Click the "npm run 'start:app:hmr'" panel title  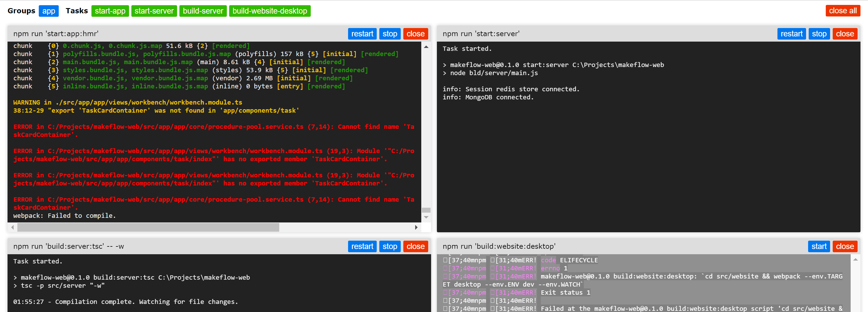tap(56, 34)
